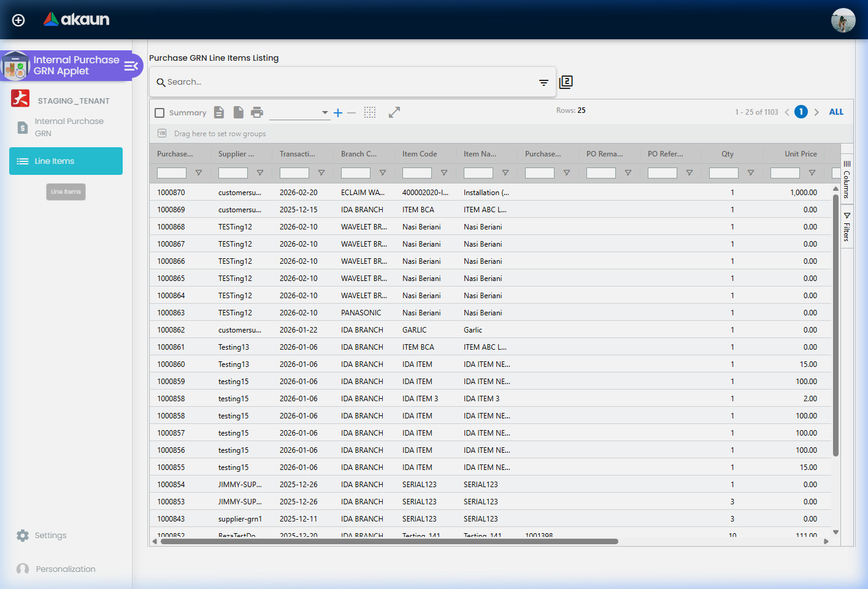This screenshot has width=868, height=589.
Task: Click the export to CSV icon
Action: 218,112
